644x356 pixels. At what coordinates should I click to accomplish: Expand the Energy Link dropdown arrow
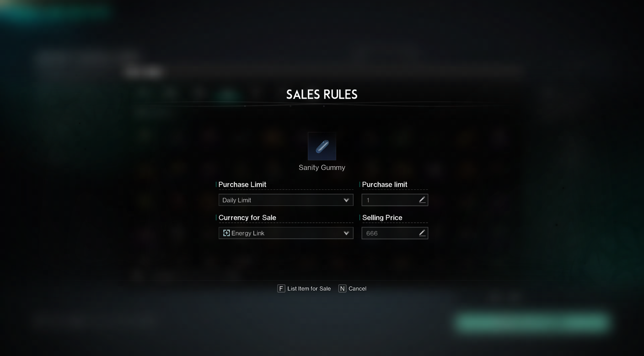pyautogui.click(x=346, y=233)
